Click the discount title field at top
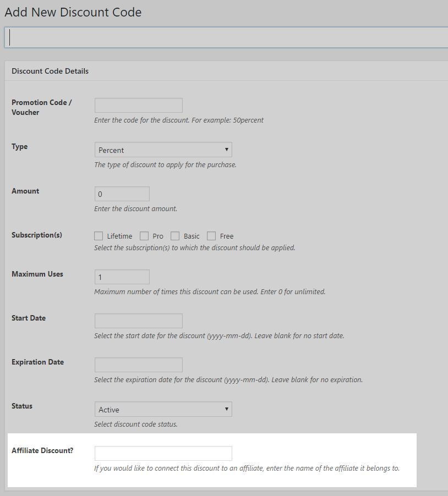448x496 pixels. 226,37
